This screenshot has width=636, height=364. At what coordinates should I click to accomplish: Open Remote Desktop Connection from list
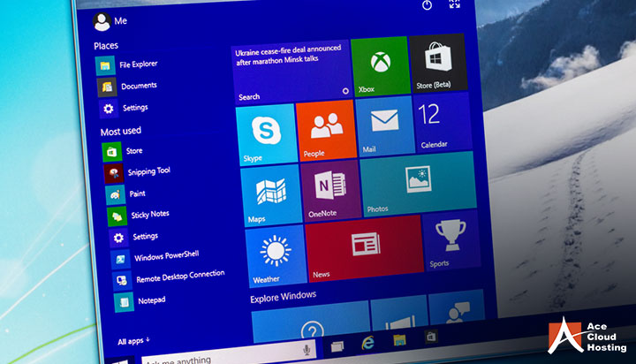point(179,277)
